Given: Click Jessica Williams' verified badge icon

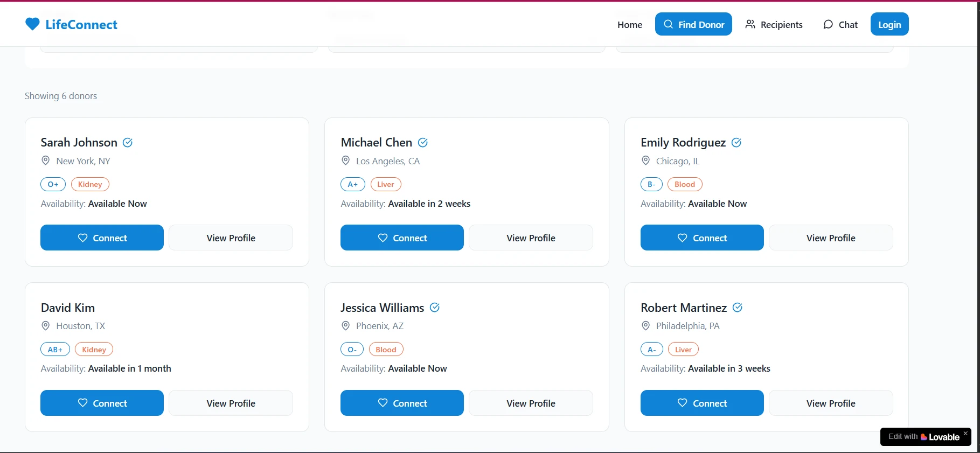Looking at the screenshot, I should pos(435,308).
